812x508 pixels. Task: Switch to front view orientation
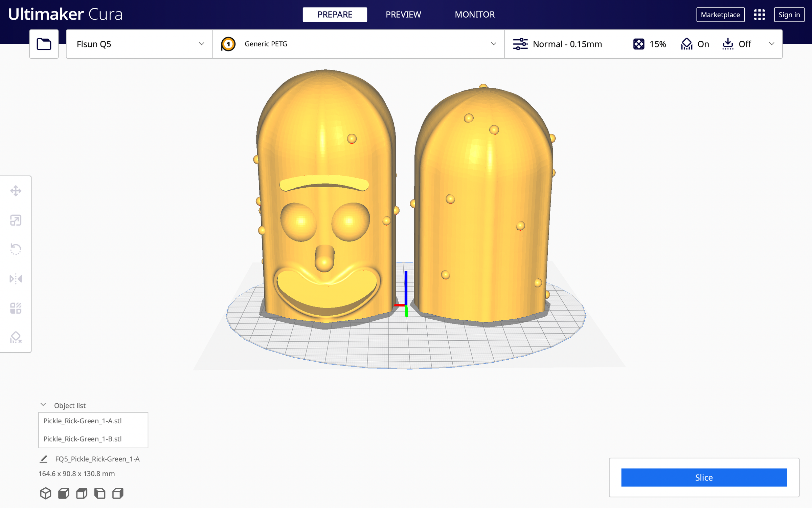(64, 493)
